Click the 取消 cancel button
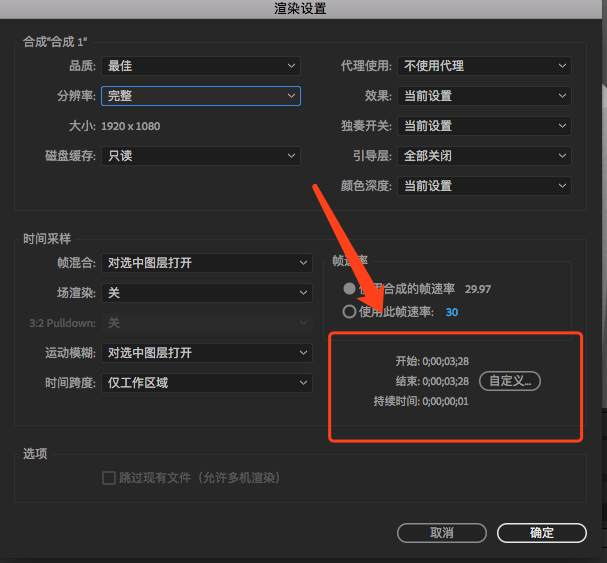The height and width of the screenshot is (563, 607). (x=441, y=533)
